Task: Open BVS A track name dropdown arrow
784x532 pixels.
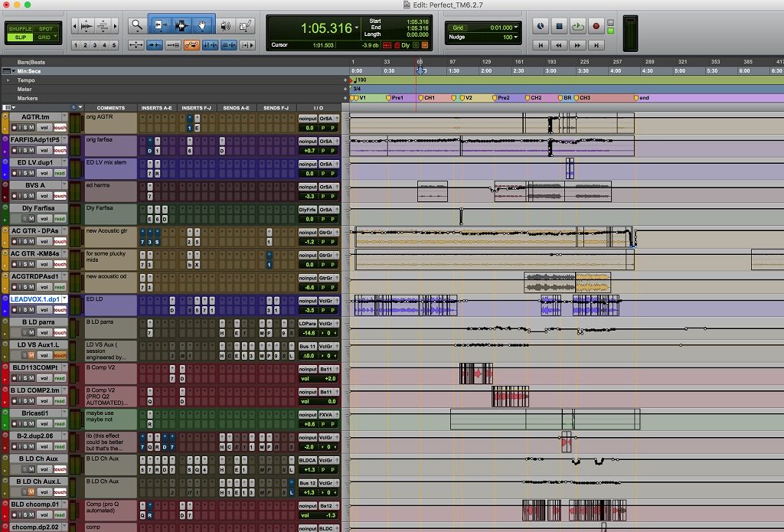Action: coord(64,185)
